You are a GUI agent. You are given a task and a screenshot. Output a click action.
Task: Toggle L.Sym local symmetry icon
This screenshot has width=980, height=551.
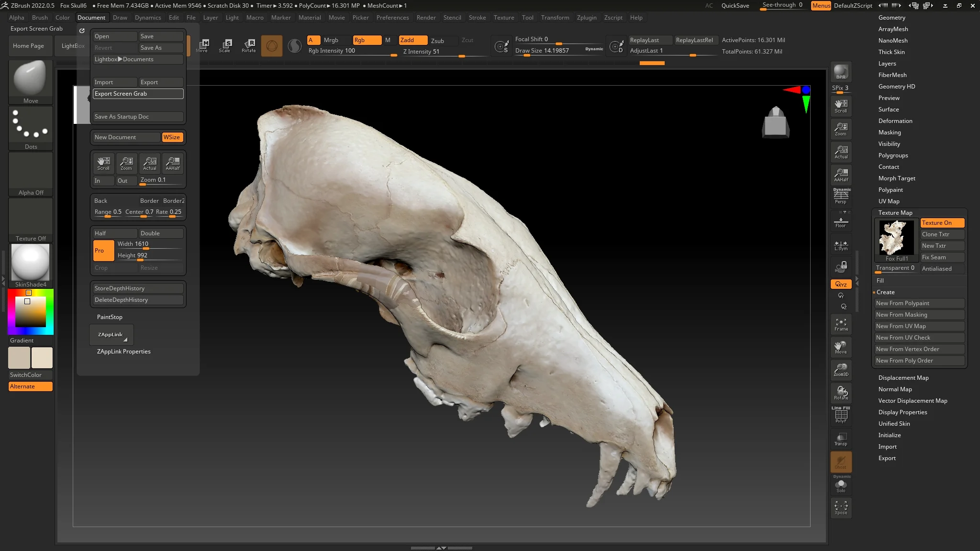point(841,245)
